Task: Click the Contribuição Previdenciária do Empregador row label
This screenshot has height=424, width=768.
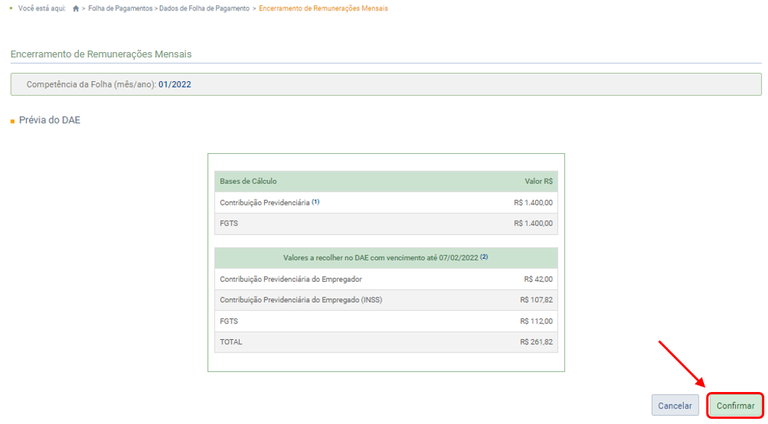Action: click(x=291, y=279)
